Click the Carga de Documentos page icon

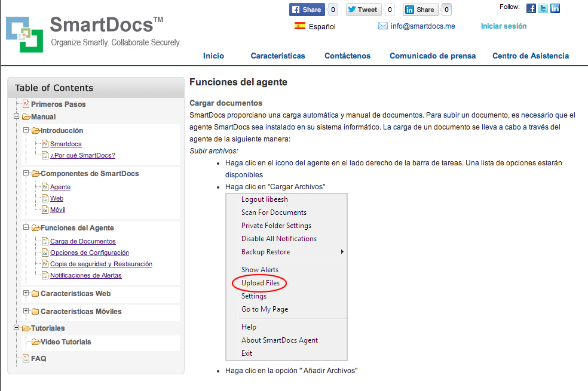coord(45,241)
